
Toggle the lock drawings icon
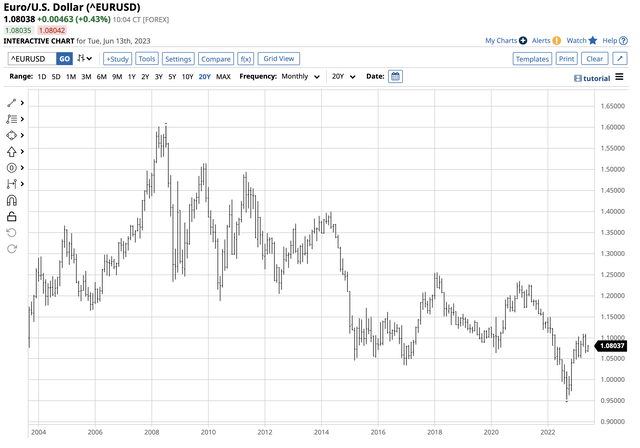(x=11, y=216)
